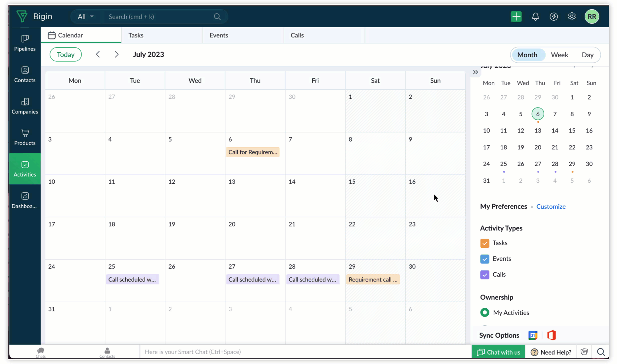Switch to the Events tab

(243, 35)
